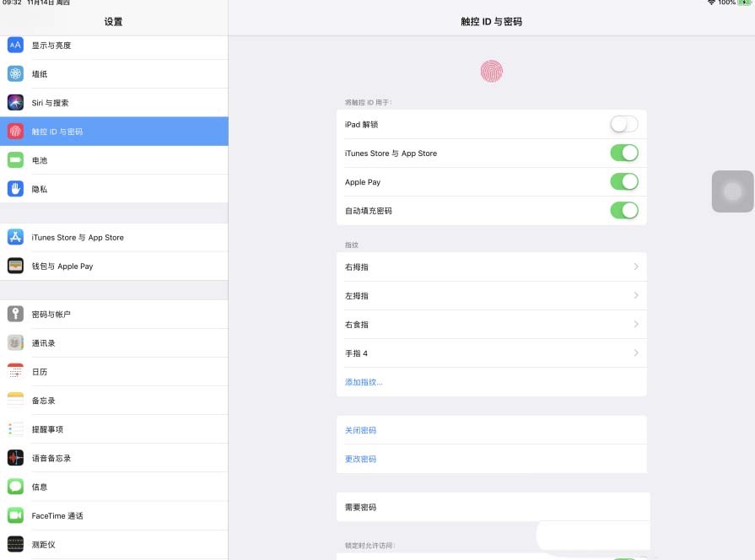
Task: Open 显示与亮度 settings
Action: click(x=114, y=46)
